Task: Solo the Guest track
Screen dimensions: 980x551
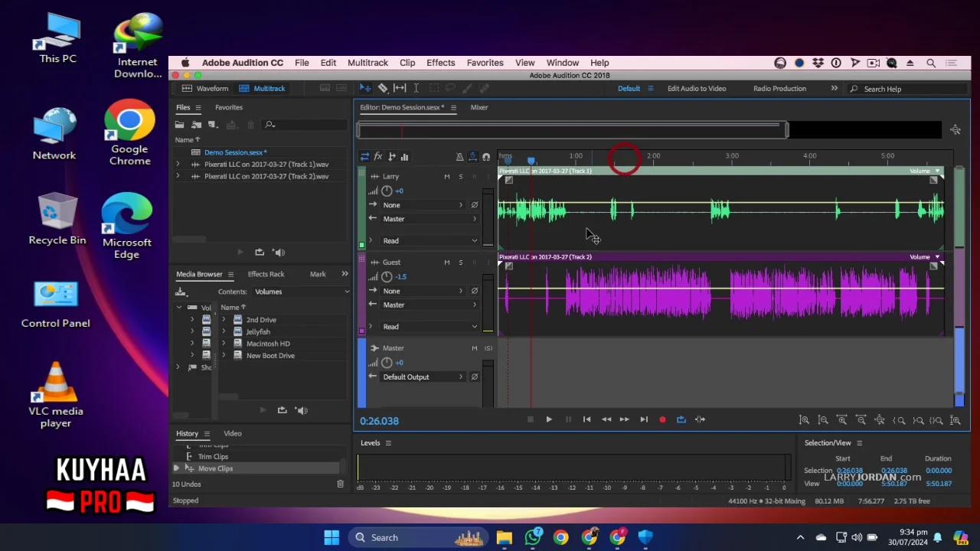Action: tap(460, 262)
